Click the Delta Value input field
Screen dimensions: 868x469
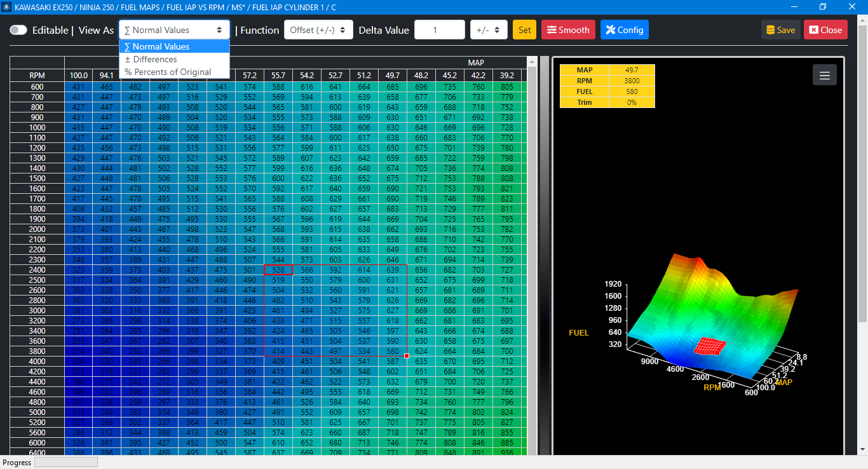click(439, 30)
